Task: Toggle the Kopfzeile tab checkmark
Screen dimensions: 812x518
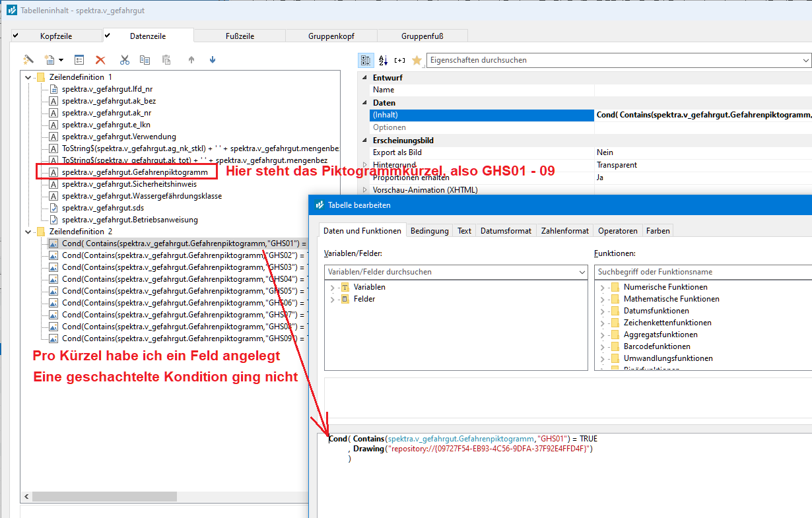Action: point(15,36)
